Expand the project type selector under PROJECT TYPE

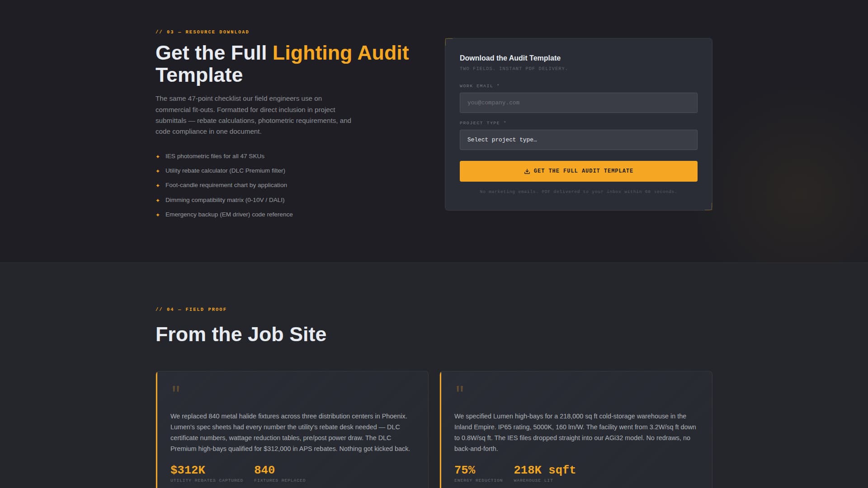click(x=578, y=140)
